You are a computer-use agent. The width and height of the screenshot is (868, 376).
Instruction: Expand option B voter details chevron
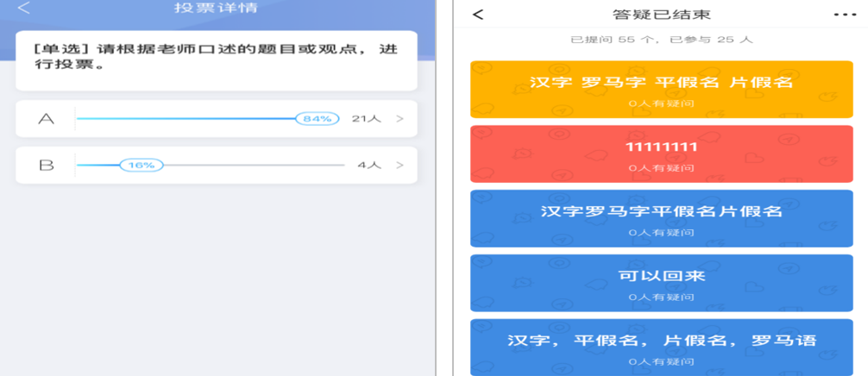399,165
